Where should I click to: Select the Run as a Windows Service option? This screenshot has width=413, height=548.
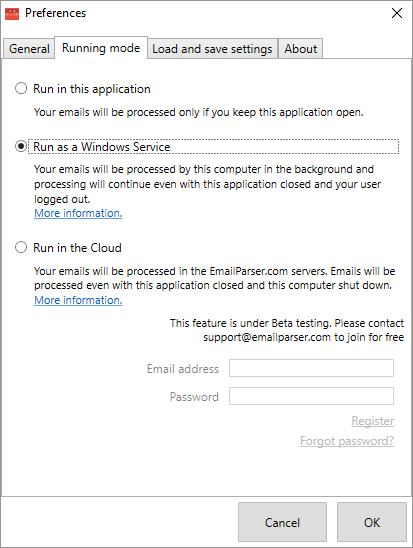tap(21, 146)
